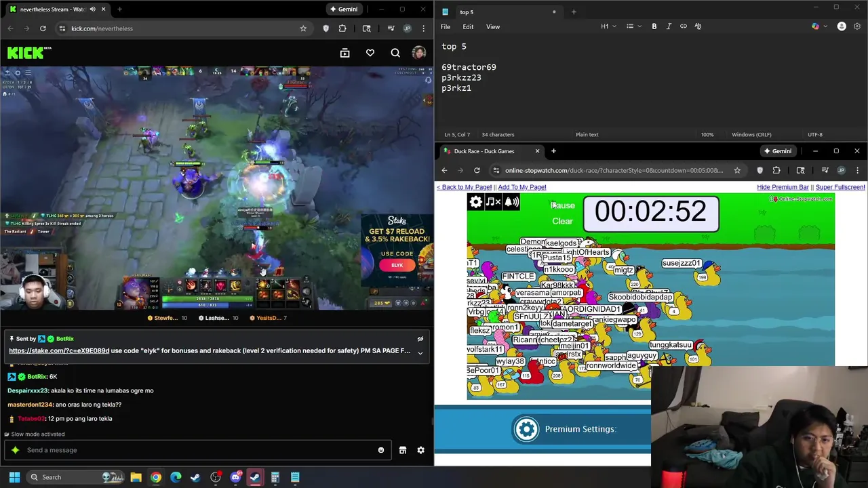Image resolution: width=868 pixels, height=488 pixels.
Task: Click UTF-8 encoding in Notepad status bar
Action: (x=815, y=134)
